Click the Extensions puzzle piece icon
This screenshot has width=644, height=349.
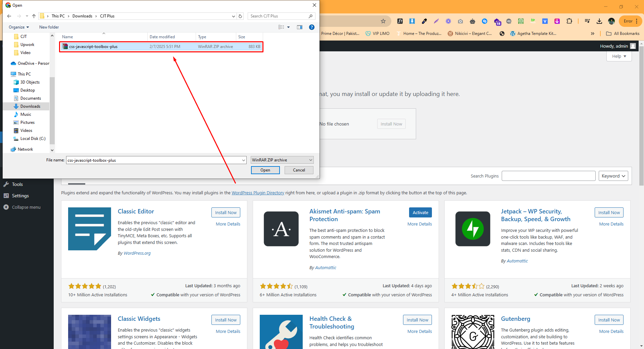point(569,21)
